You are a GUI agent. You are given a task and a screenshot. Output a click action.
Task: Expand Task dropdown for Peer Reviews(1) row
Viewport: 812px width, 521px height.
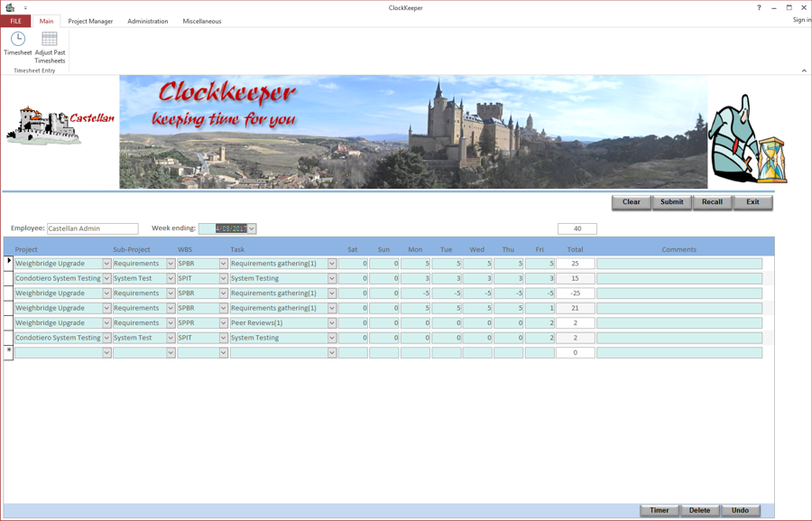(332, 323)
